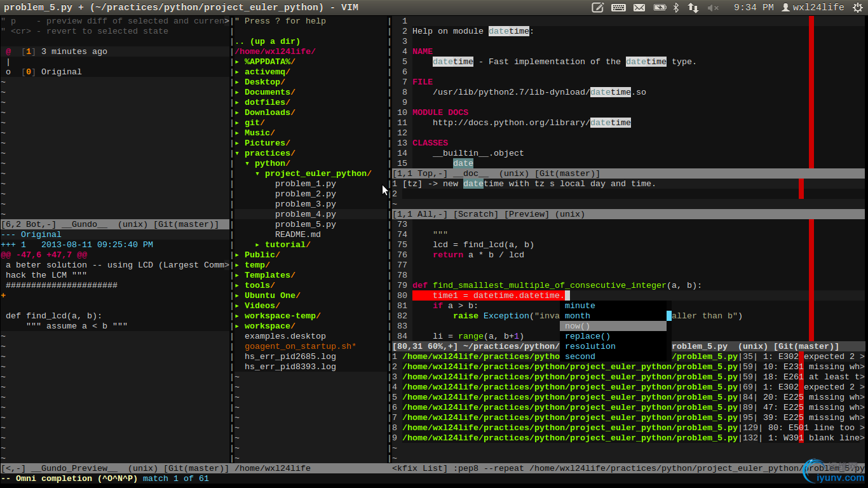
Task: Collapse the practices folder arrow
Action: [237, 153]
